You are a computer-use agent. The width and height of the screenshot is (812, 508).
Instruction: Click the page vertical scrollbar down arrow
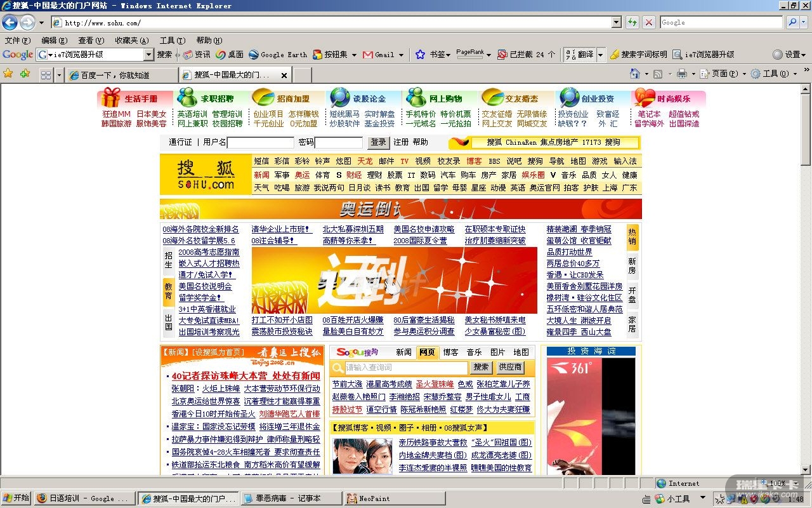(806, 470)
